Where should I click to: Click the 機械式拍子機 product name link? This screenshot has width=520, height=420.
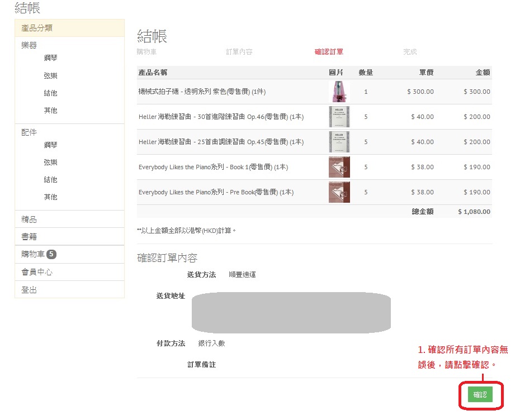[193, 92]
